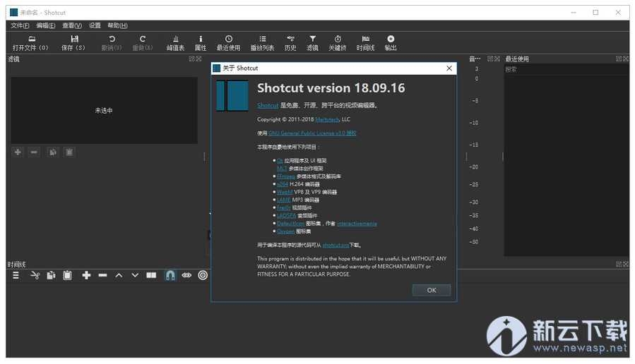Viewport: 635px width, 364px height.
Task: Click the timeline Cut scissors icon
Action: [35, 275]
